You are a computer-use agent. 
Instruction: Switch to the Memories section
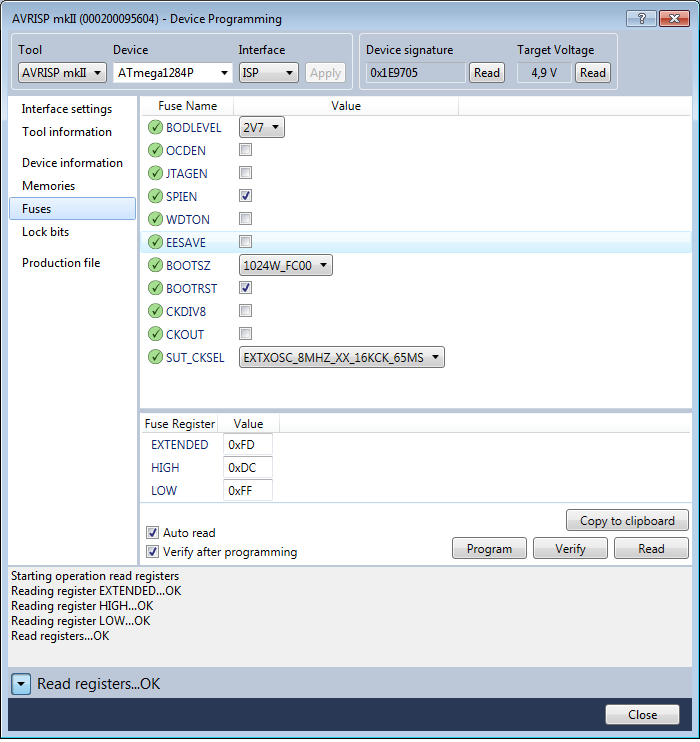pyautogui.click(x=49, y=186)
